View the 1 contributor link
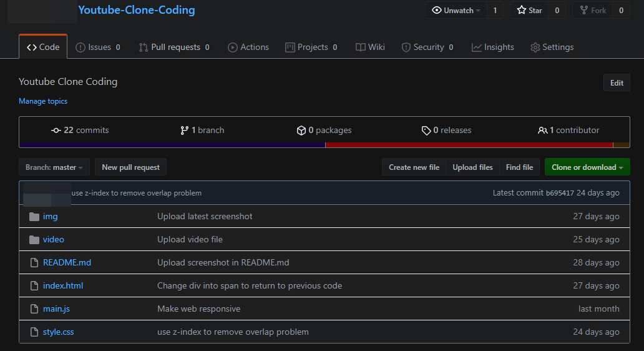This screenshot has width=644, height=351. pos(568,131)
